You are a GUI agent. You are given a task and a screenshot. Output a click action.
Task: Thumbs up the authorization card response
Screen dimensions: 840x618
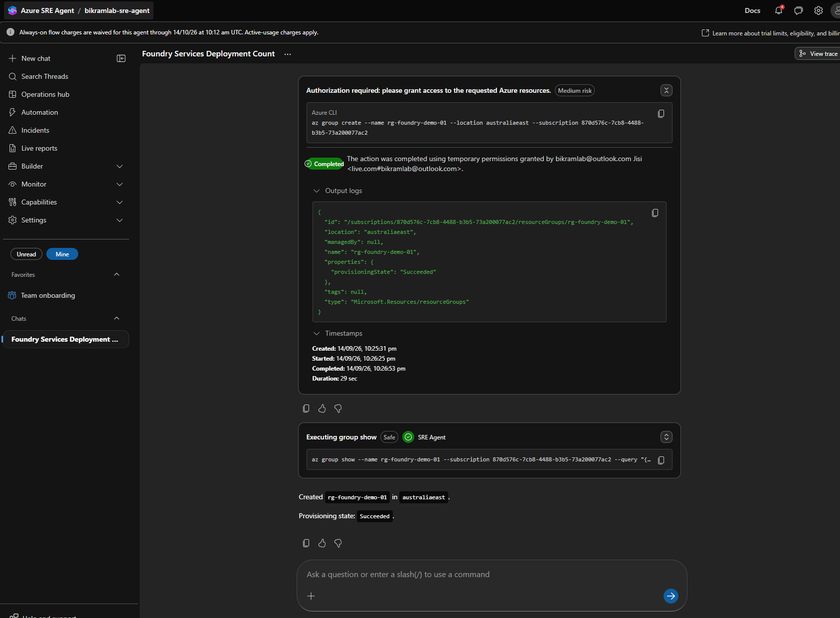pos(322,409)
